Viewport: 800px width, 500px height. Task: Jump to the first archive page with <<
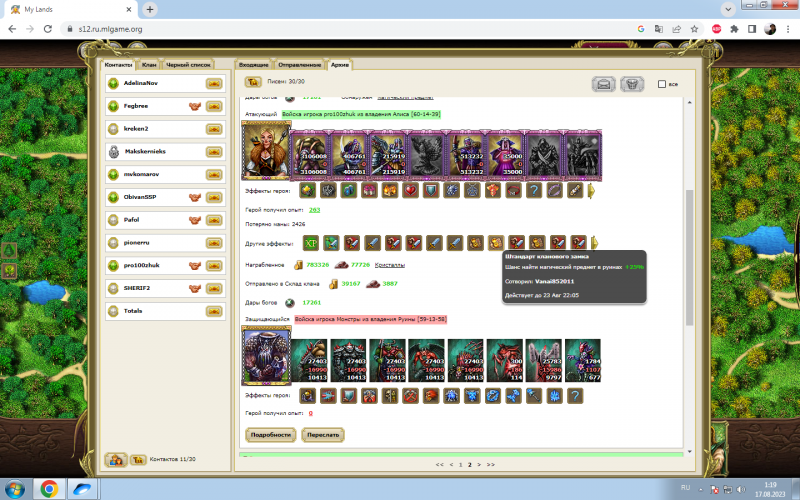[x=439, y=465]
